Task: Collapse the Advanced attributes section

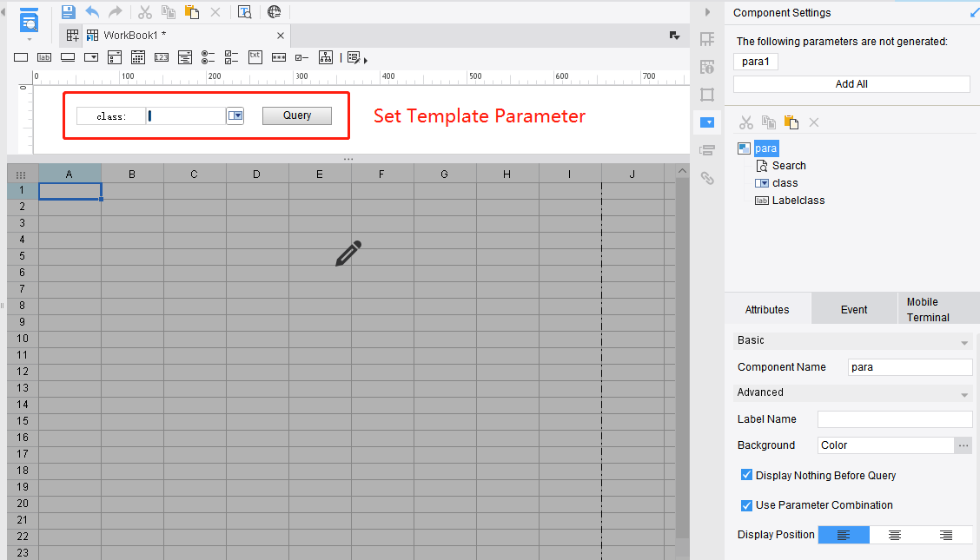Action: pos(963,392)
